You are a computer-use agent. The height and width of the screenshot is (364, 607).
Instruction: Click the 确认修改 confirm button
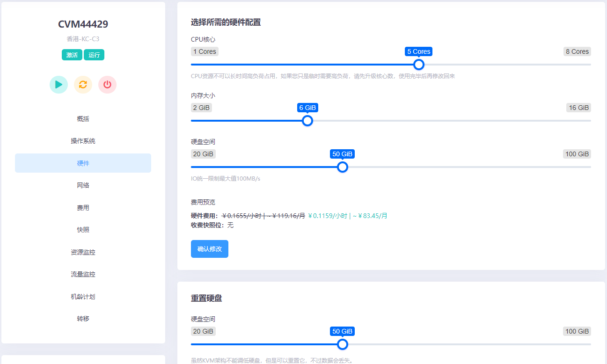pos(209,249)
